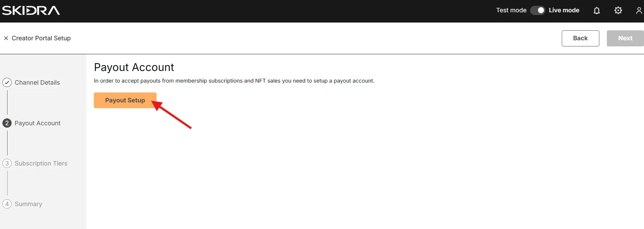Click the payout account description sentence

pos(234,81)
